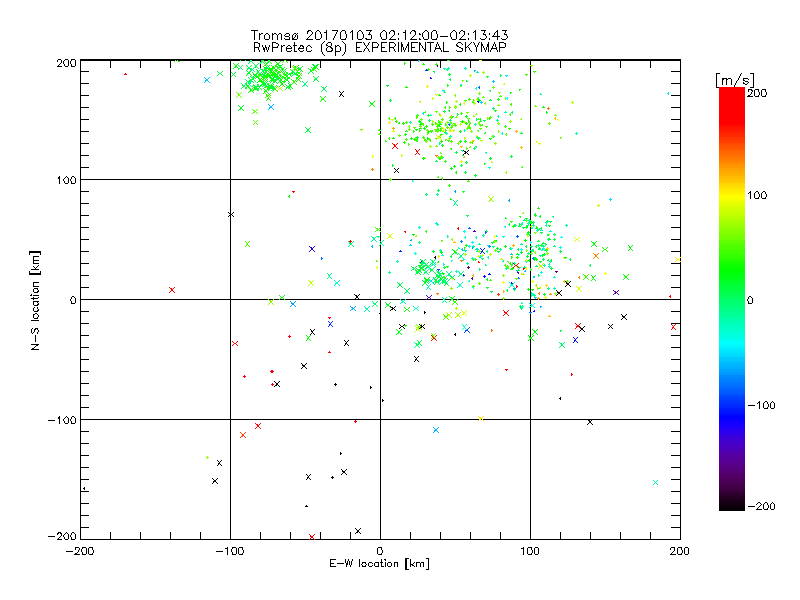This screenshot has width=800, height=600.
Task: Click the y-axis tick label '-200' at the bottom left
Action: 62,537
